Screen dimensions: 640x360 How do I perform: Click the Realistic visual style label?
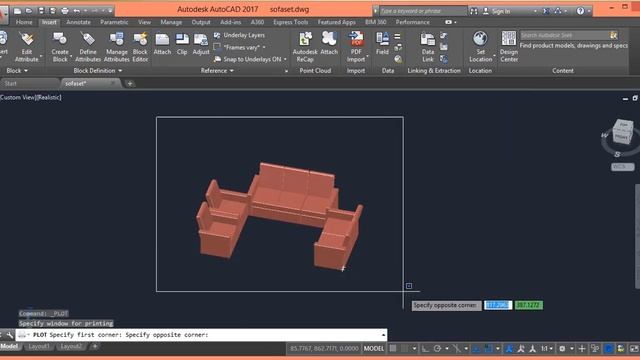49,98
